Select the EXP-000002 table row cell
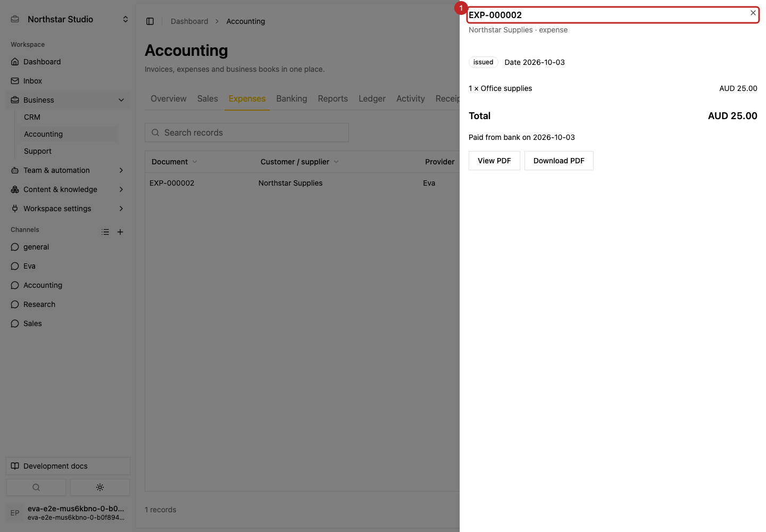 tap(172, 183)
